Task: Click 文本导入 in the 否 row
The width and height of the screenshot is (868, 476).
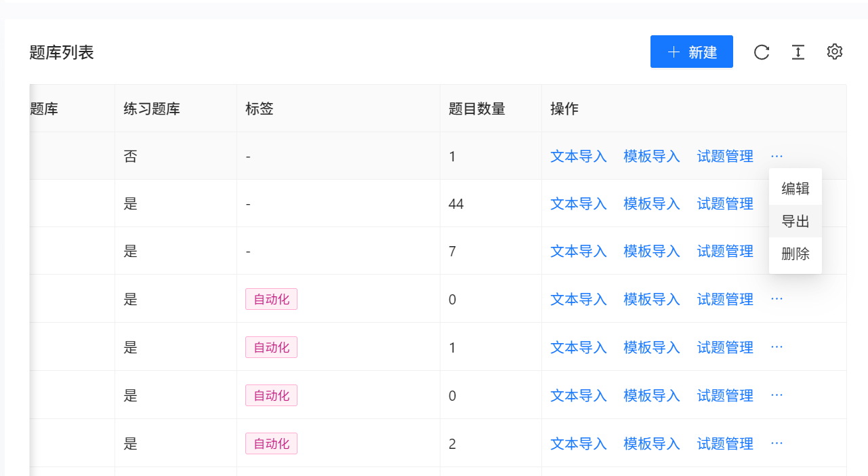Action: tap(579, 156)
